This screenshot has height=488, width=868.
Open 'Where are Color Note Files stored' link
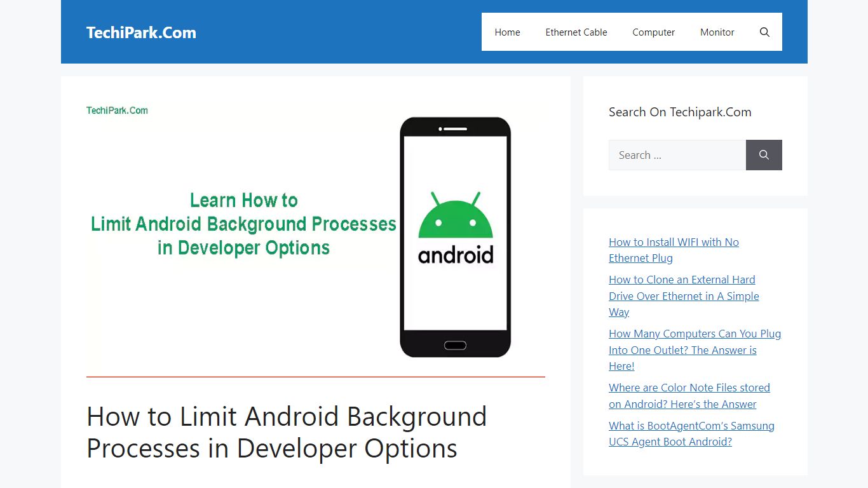(689, 396)
